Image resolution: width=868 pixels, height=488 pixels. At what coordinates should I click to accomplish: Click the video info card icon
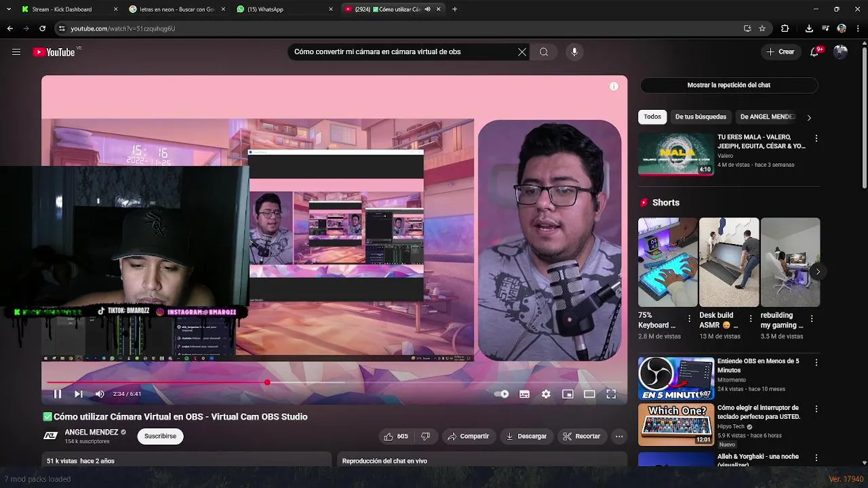click(614, 86)
